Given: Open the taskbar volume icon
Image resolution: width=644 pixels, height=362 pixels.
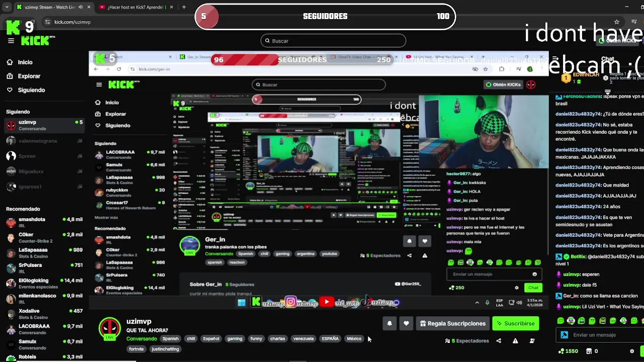Looking at the screenshot, I should click(x=519, y=303).
